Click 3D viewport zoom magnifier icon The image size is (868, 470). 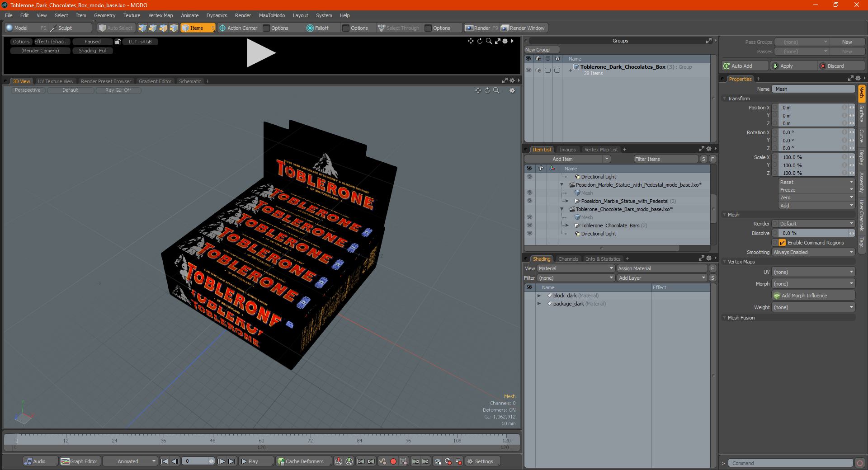click(x=496, y=90)
